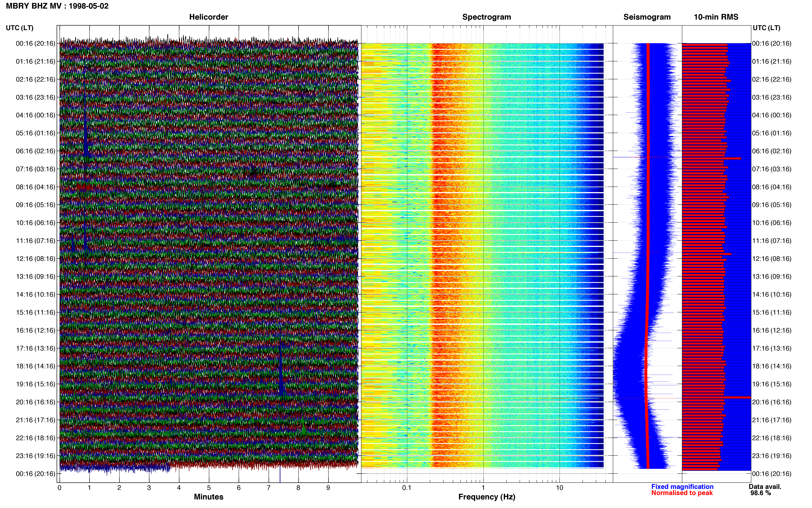Click left time label '12:16 (08:16)'
The height and width of the screenshot is (508, 812).
36,259
